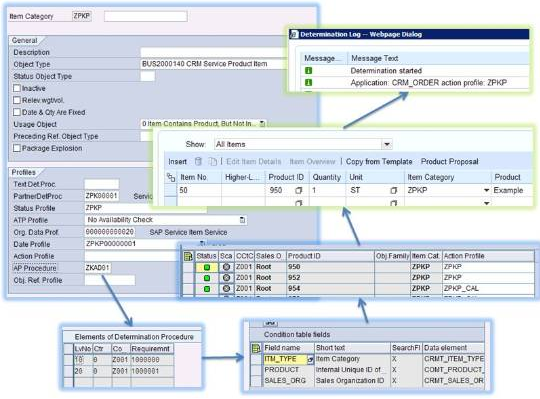Click the ITM_TYPE field name cell

pyautogui.click(x=284, y=359)
